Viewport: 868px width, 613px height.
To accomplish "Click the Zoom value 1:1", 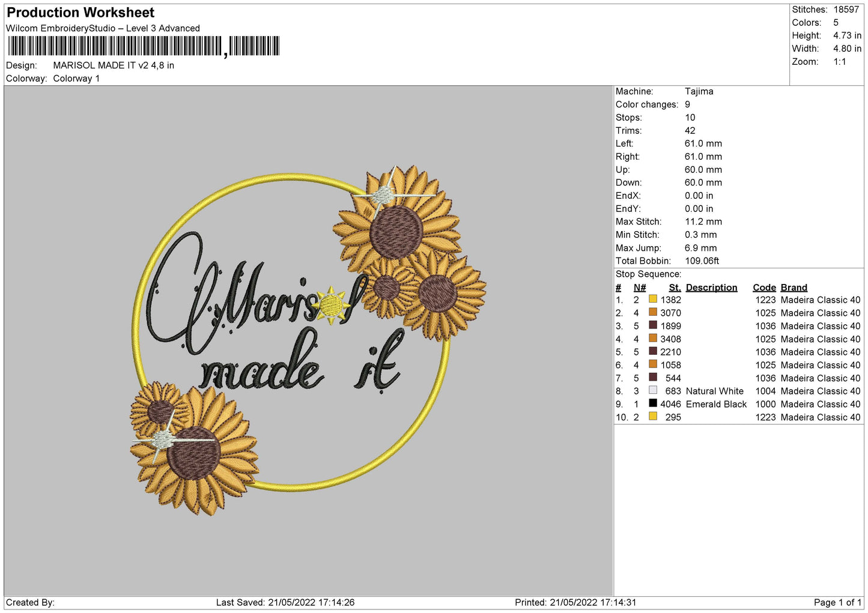I will point(840,62).
